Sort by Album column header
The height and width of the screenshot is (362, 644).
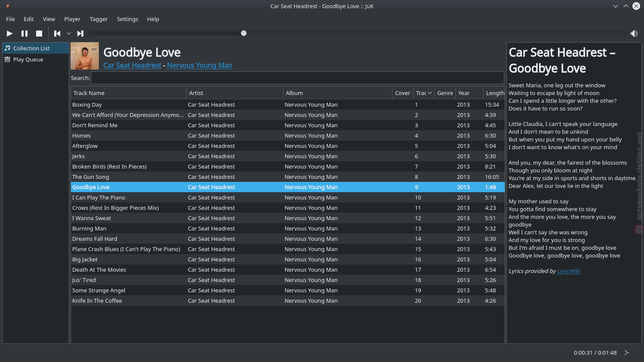tap(337, 93)
